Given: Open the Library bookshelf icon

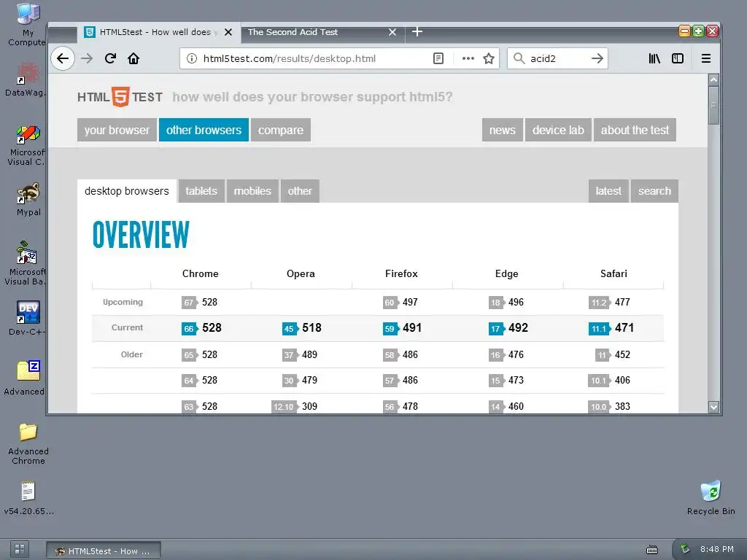Looking at the screenshot, I should pyautogui.click(x=654, y=58).
